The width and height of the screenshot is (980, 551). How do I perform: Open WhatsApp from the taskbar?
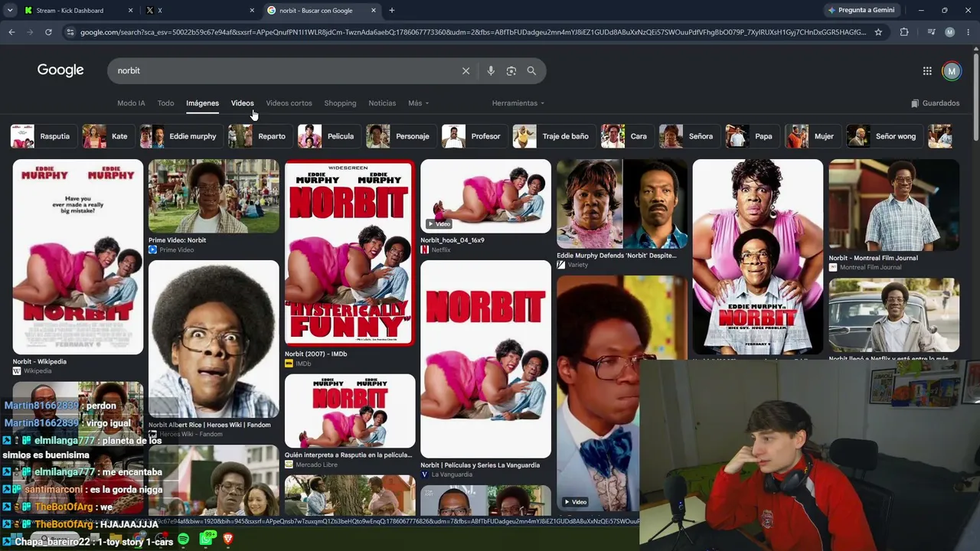pyautogui.click(x=206, y=539)
